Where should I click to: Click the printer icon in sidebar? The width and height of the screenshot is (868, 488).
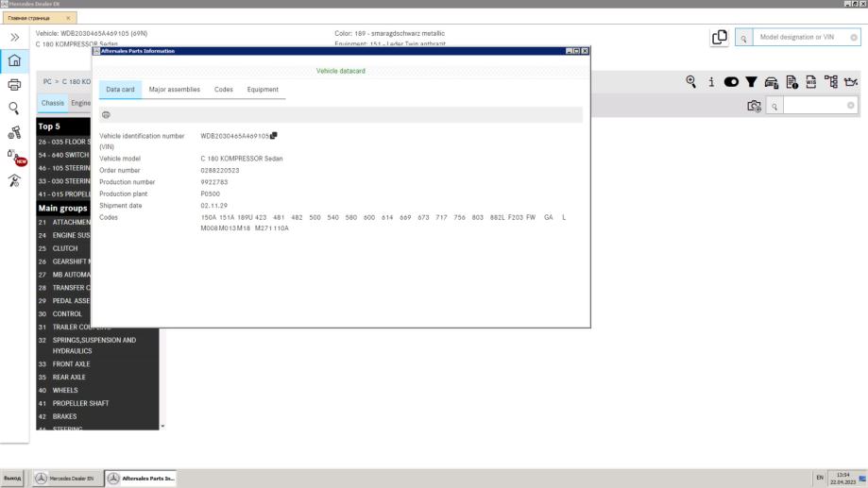coord(14,85)
